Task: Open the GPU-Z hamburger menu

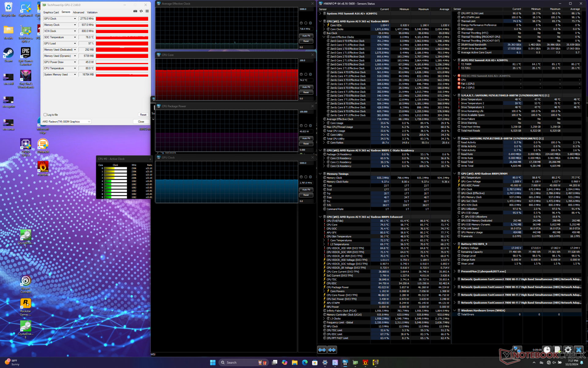Action: (x=147, y=11)
